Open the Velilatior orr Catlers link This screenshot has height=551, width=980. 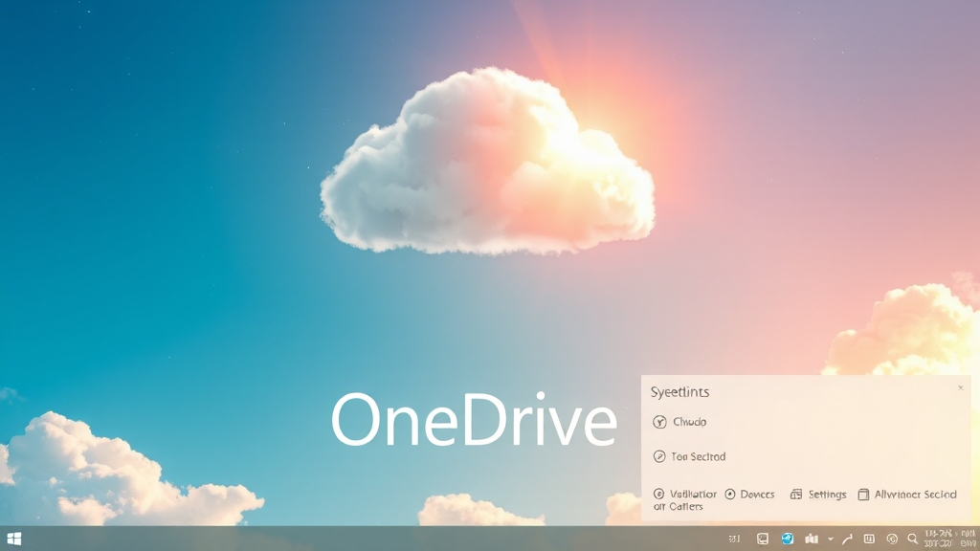[685, 499]
